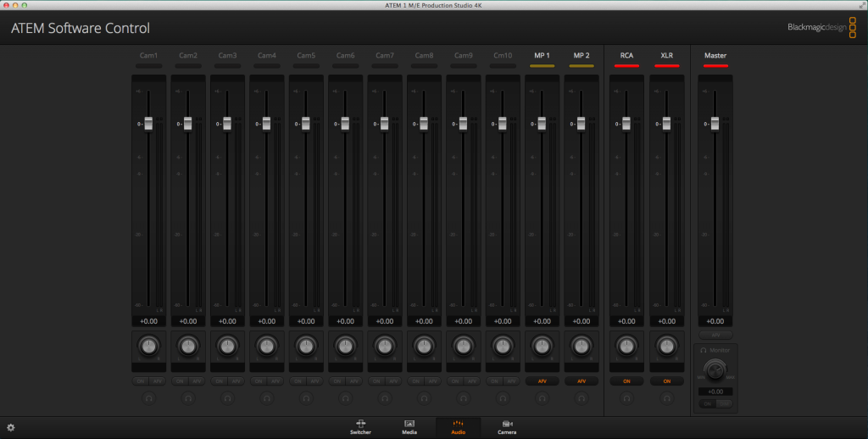
Task: Click the Cam5 fader handle
Action: pyautogui.click(x=306, y=124)
